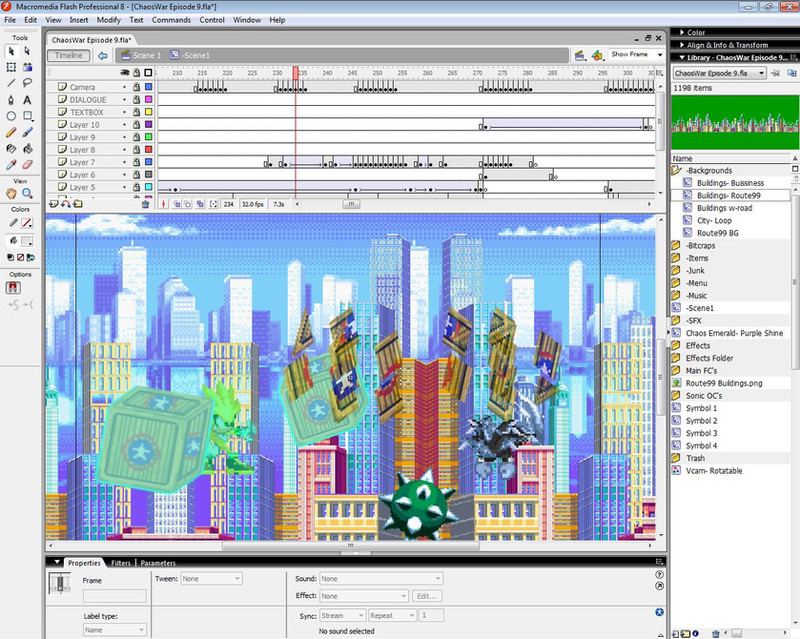
Task: Select the Rectangle tool
Action: click(27, 116)
